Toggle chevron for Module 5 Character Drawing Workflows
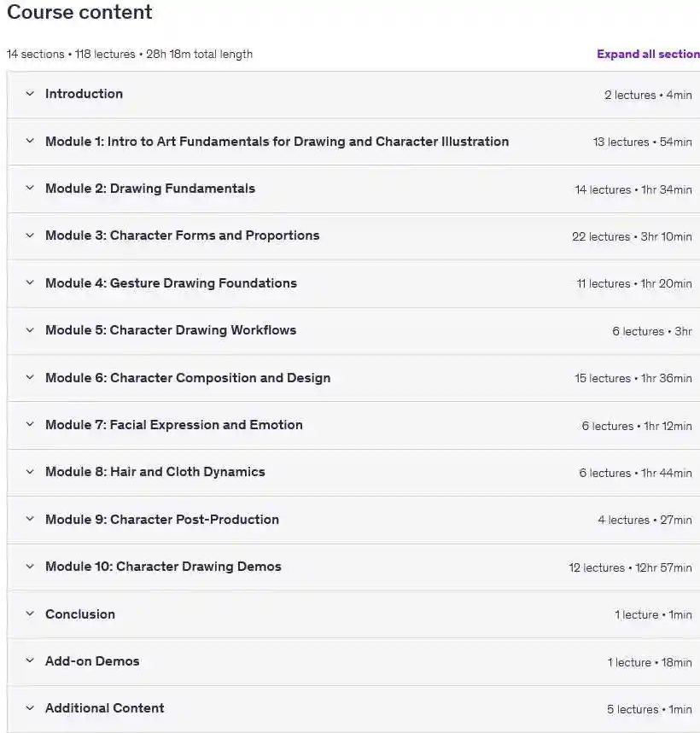Screen dimensions: 700x733 [x=30, y=330]
